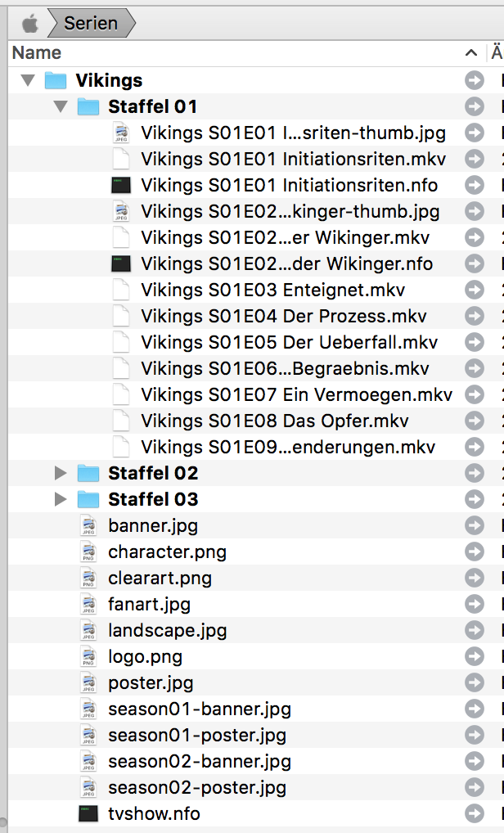Screen dimensions: 504x833
Task: Select Vikings S01E09 enderungen.mkv file
Action: coord(288,447)
